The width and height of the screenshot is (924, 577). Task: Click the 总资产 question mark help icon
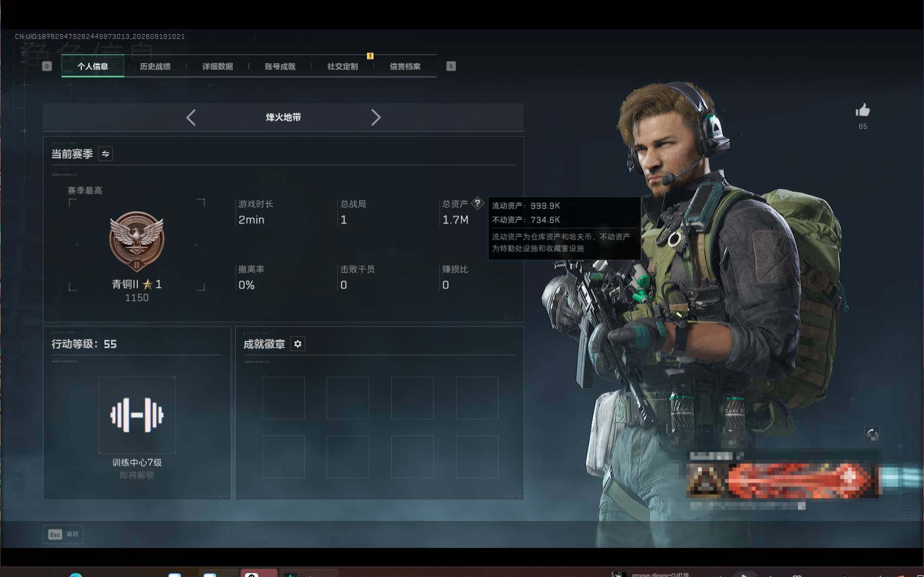478,203
